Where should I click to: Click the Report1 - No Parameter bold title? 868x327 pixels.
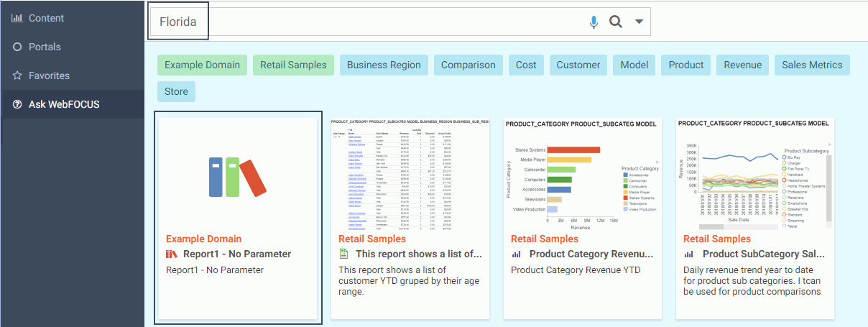237,254
